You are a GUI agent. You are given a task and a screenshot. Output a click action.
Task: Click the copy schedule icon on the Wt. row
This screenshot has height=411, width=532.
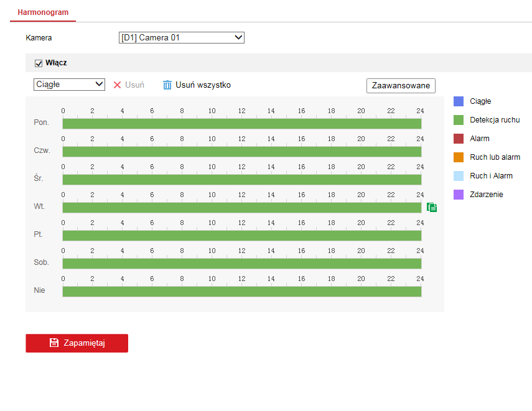[431, 207]
